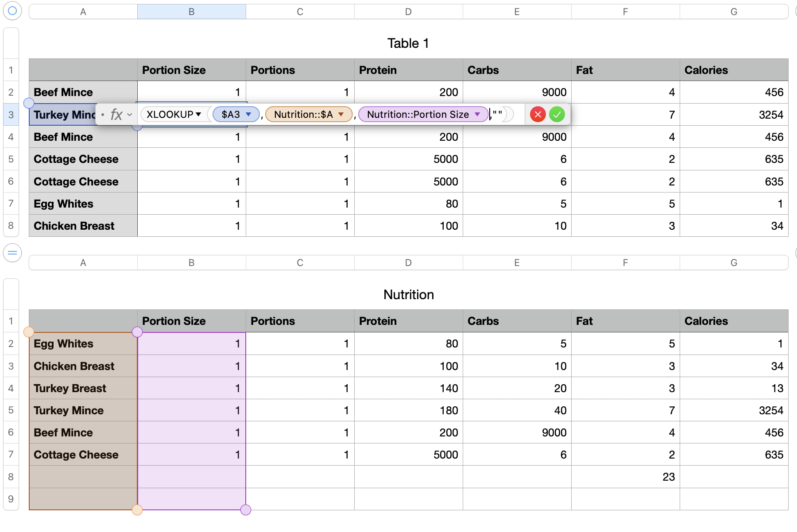Select column G tab of Table 1
Viewport: 797px width, 532px height.
[734, 12]
